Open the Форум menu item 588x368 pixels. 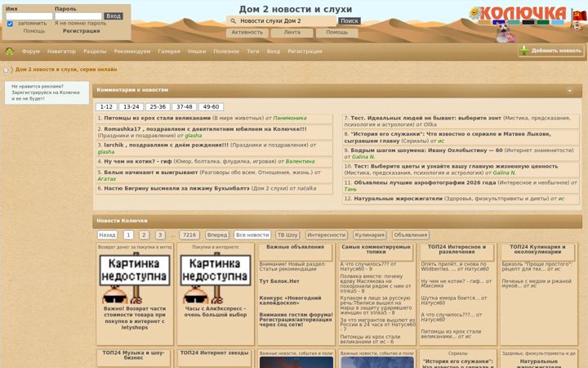(x=31, y=51)
